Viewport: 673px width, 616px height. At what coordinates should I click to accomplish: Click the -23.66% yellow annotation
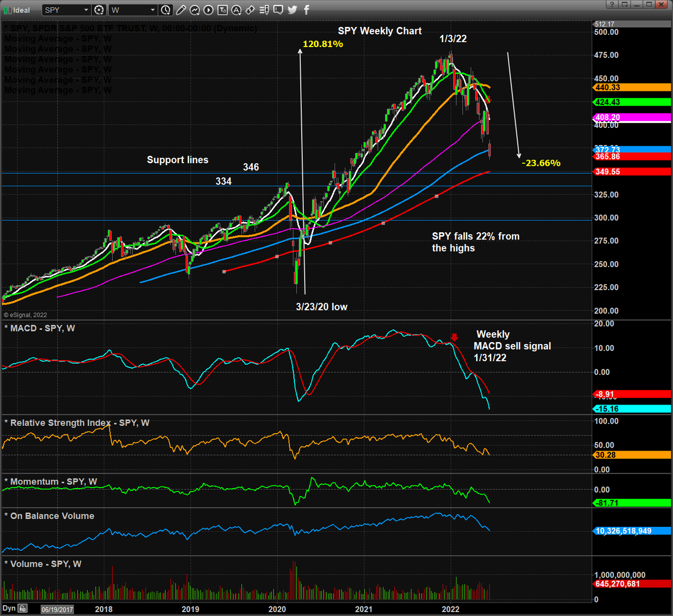pyautogui.click(x=541, y=163)
